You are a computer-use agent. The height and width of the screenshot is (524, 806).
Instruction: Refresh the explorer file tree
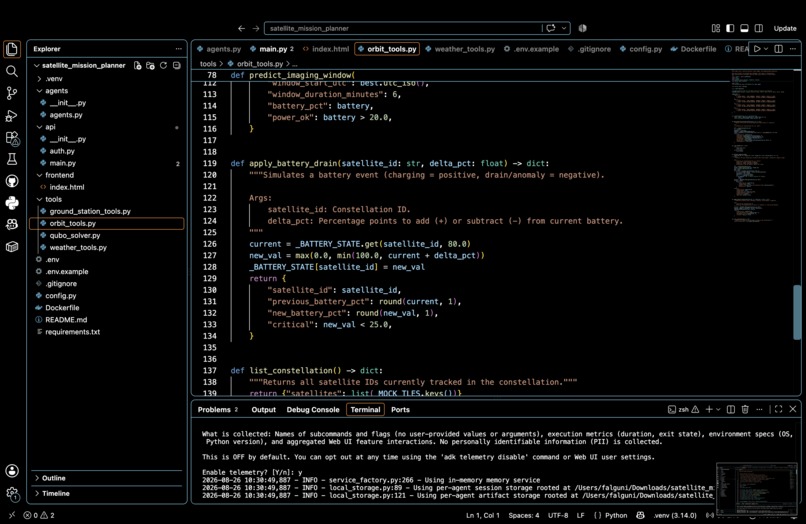163,65
